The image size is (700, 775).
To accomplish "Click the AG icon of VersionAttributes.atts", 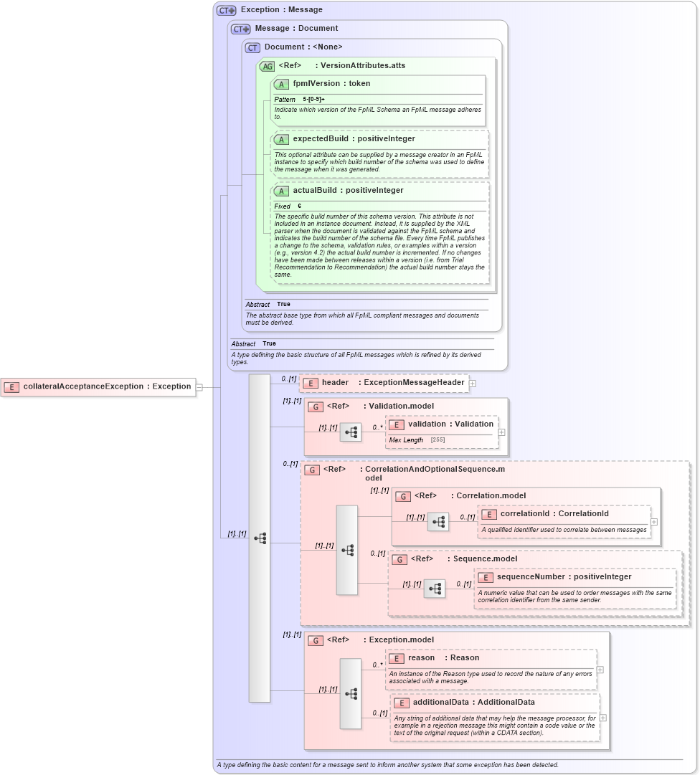I will pyautogui.click(x=267, y=66).
